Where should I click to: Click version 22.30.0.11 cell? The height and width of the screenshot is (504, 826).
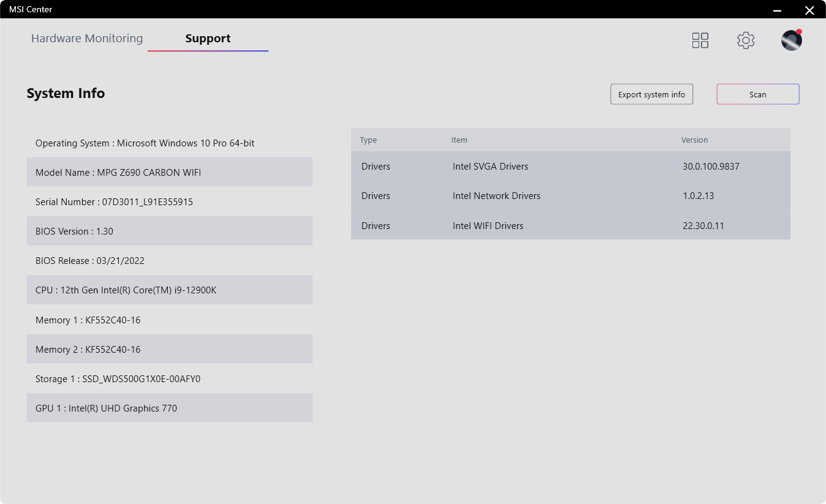pyautogui.click(x=703, y=226)
